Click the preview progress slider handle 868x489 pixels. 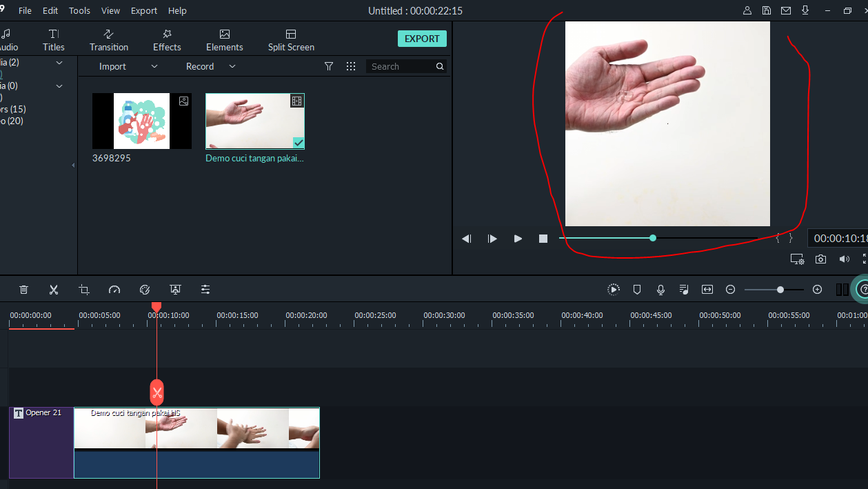tap(653, 238)
